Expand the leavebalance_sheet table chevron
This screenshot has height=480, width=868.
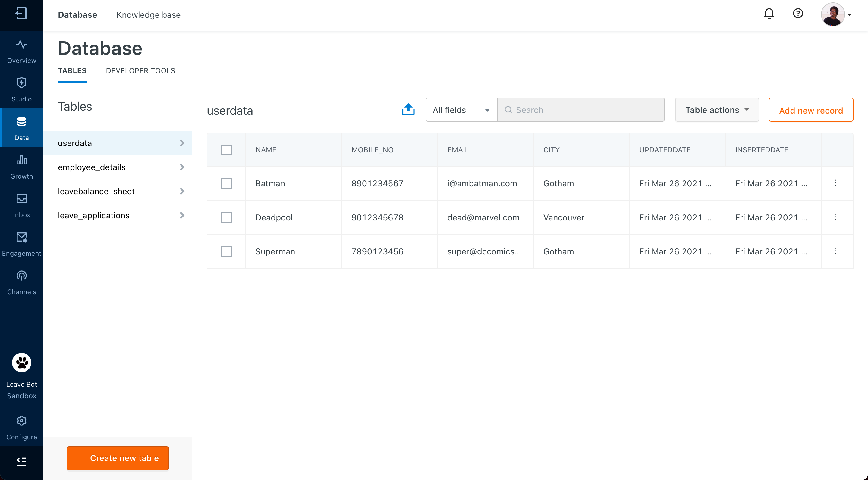click(182, 191)
